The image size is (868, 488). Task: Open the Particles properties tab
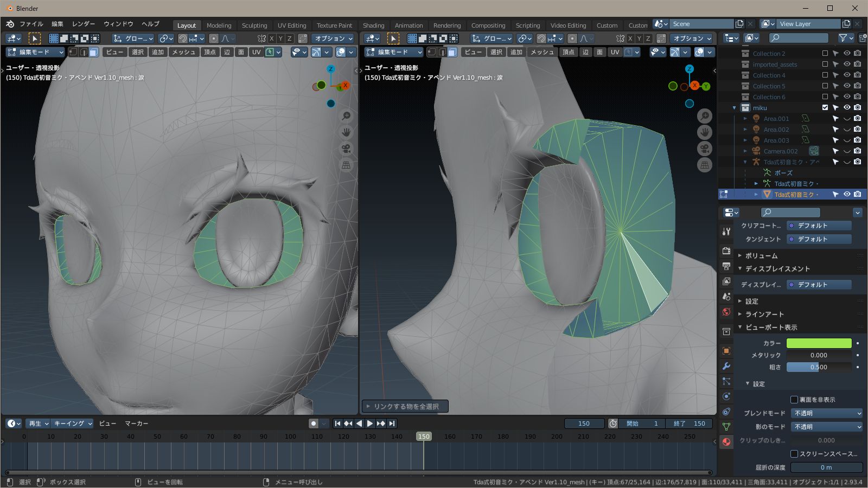(726, 381)
